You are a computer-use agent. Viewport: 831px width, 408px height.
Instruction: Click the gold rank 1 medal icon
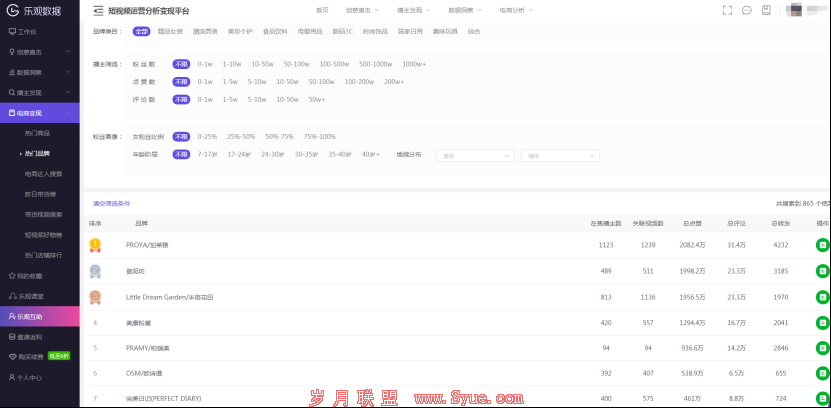click(95, 245)
